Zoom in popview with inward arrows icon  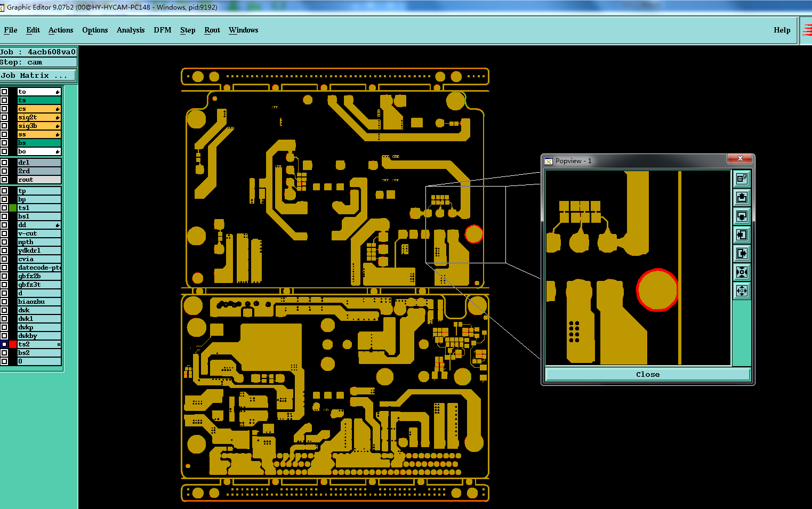tap(742, 272)
